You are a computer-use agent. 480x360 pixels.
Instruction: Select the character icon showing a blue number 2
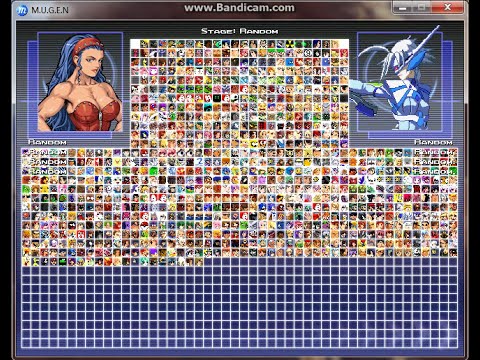199,162
